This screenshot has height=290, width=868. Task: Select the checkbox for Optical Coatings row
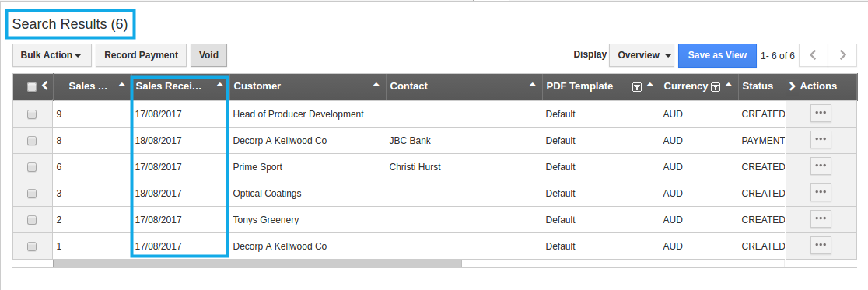32,194
